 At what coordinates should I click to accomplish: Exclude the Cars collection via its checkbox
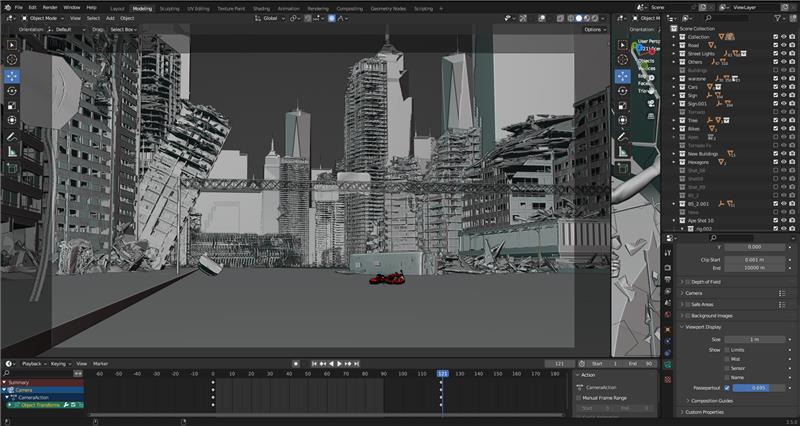pyautogui.click(x=776, y=87)
